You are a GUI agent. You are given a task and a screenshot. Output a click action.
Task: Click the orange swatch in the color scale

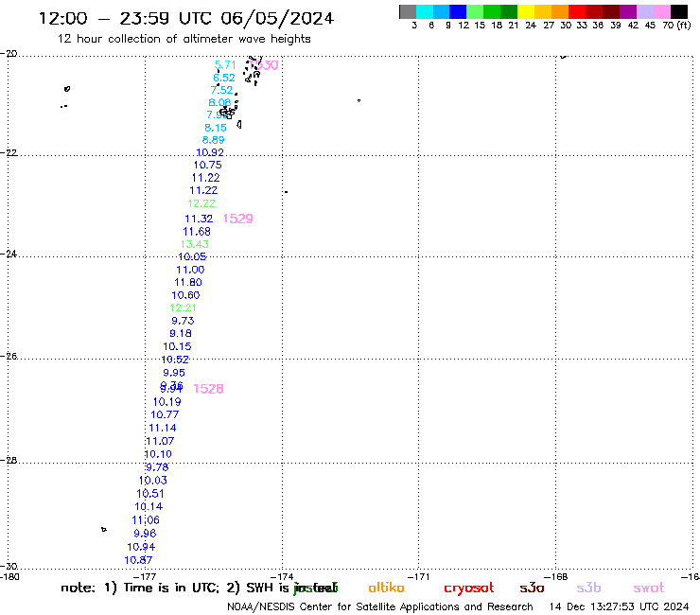click(560, 11)
